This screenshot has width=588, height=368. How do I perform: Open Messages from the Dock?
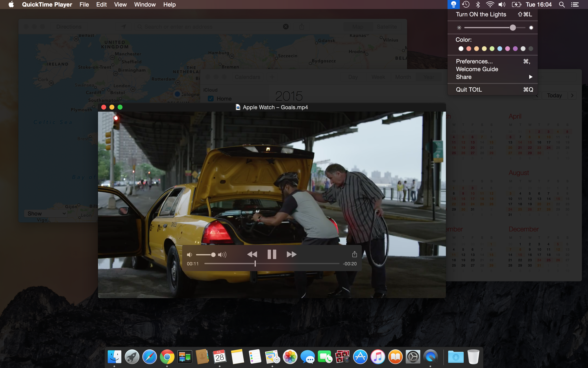pos(308,357)
